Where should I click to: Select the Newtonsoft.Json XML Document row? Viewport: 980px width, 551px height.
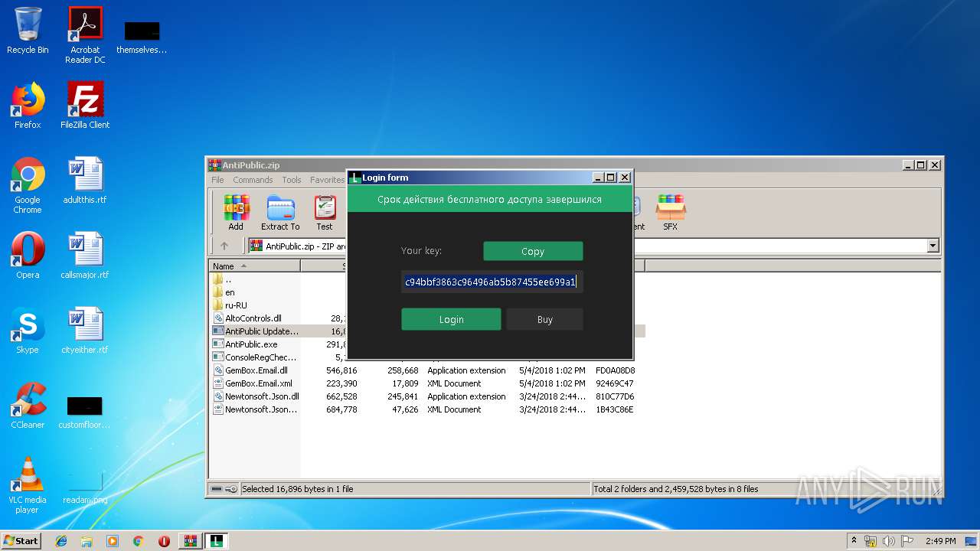(x=429, y=409)
